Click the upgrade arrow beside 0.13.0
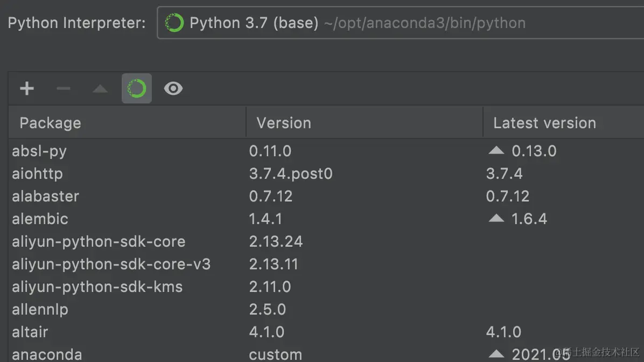 496,151
